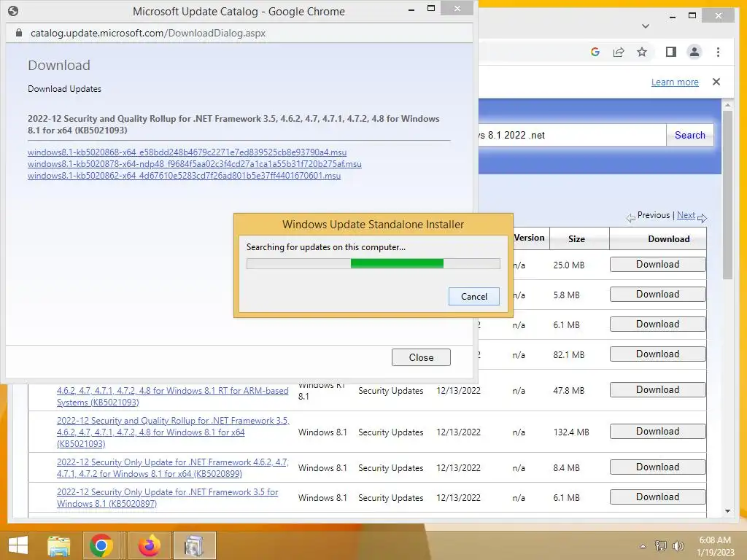The width and height of the screenshot is (747, 560).
Task: Sort by the Size column header
Action: click(576, 239)
